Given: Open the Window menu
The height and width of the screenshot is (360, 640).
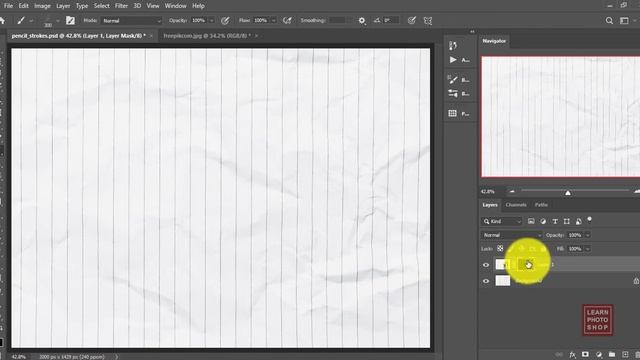Looking at the screenshot, I should click(176, 6).
